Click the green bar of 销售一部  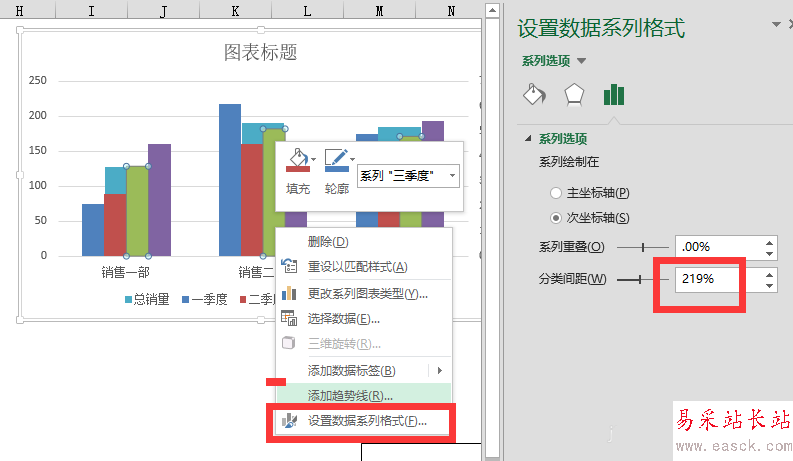point(137,211)
